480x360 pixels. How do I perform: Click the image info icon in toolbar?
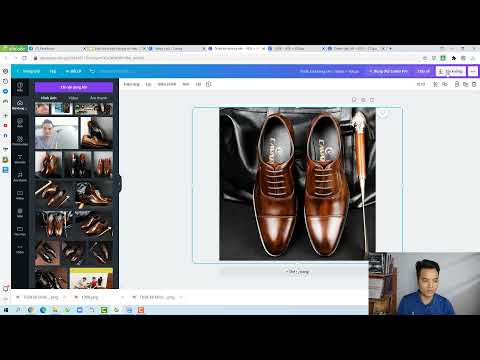209,84
